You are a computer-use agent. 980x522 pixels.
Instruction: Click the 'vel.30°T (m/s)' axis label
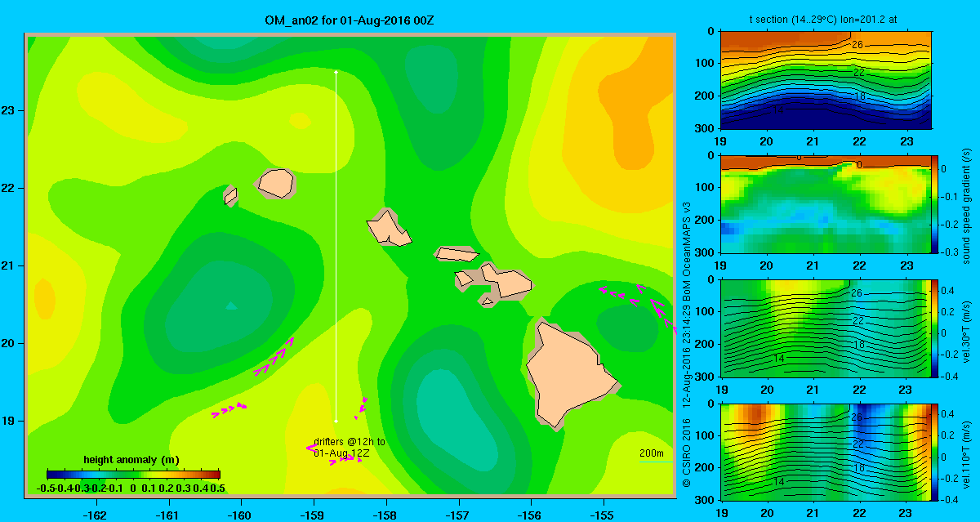coord(965,330)
